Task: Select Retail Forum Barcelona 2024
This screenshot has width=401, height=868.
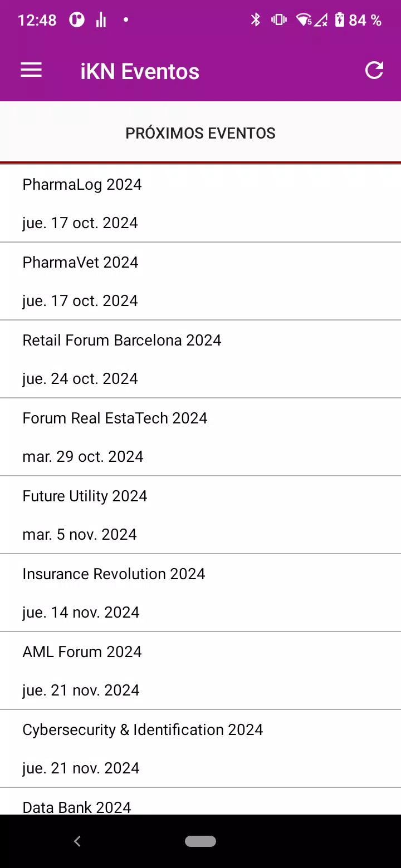Action: click(x=200, y=359)
